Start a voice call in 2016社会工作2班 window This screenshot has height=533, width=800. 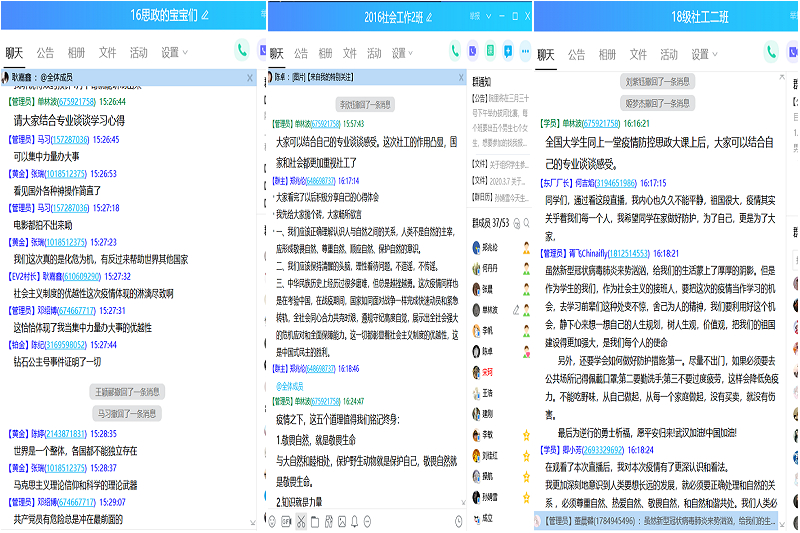[455, 50]
